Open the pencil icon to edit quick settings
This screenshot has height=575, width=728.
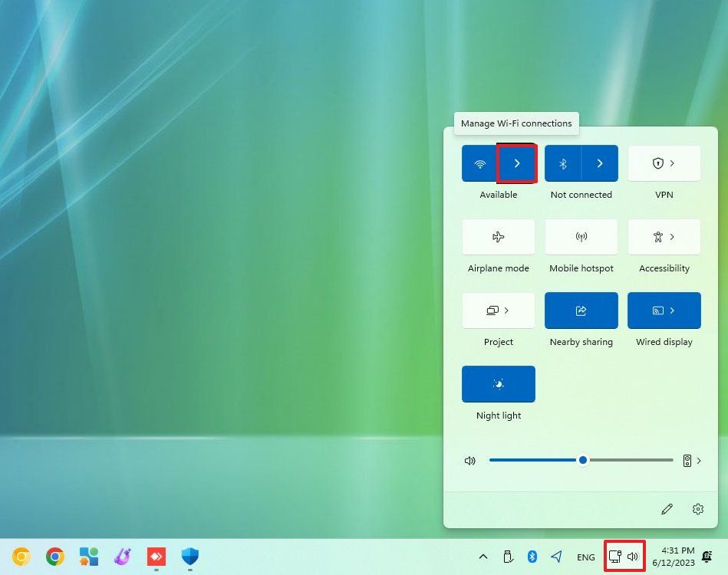tap(667, 508)
